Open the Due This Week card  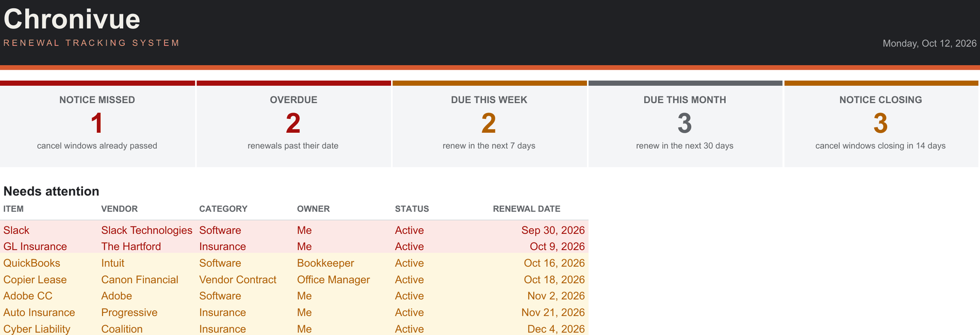pyautogui.click(x=489, y=124)
